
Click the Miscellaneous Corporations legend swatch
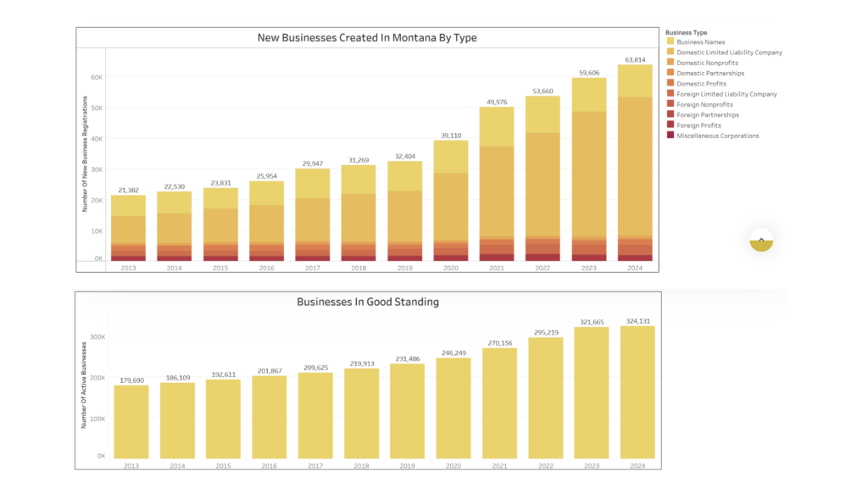coord(670,136)
